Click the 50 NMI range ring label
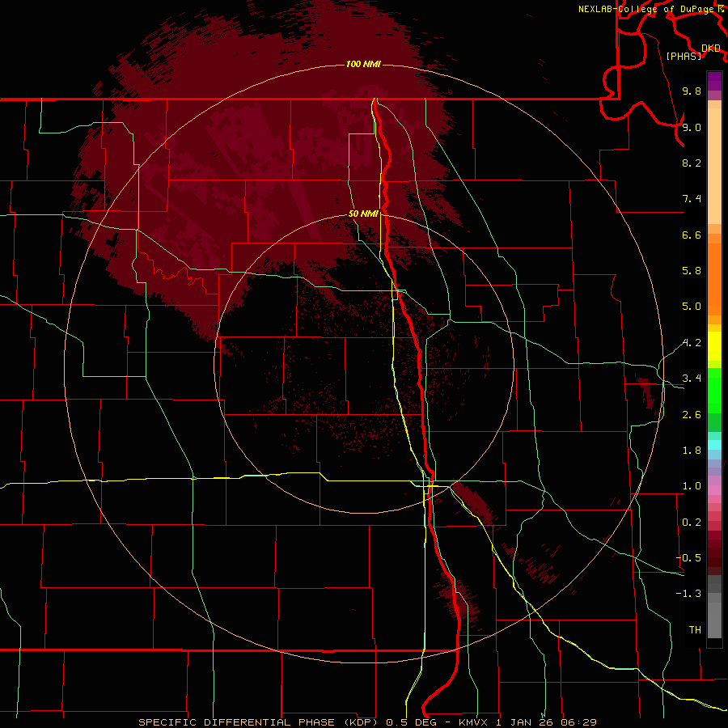 pos(363,214)
